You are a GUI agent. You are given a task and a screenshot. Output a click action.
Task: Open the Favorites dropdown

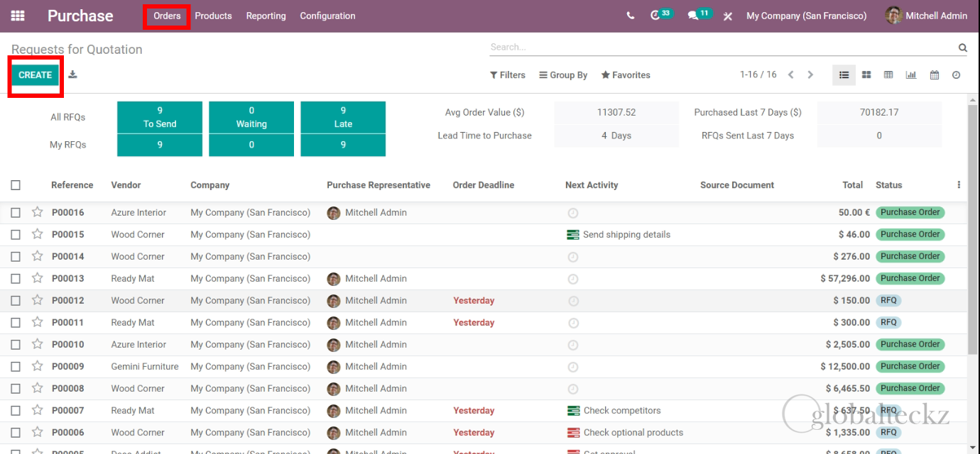click(626, 75)
